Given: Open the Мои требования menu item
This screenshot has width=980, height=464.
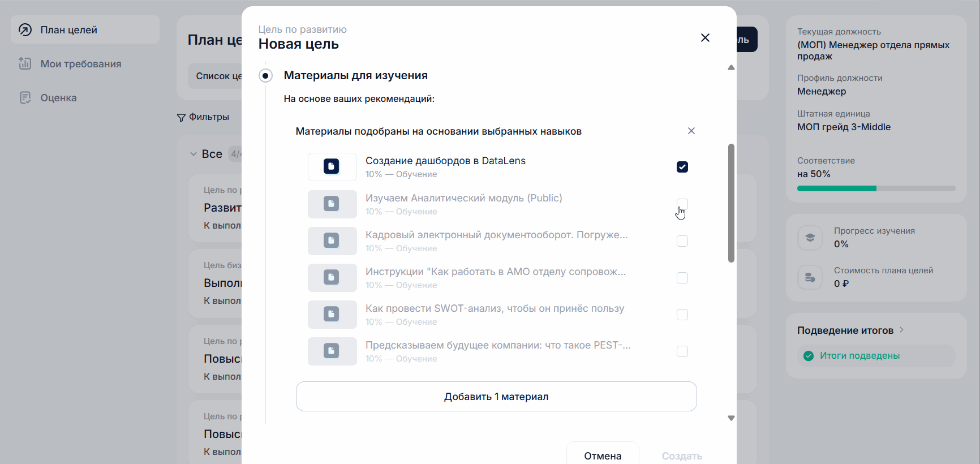Looking at the screenshot, I should coord(80,64).
